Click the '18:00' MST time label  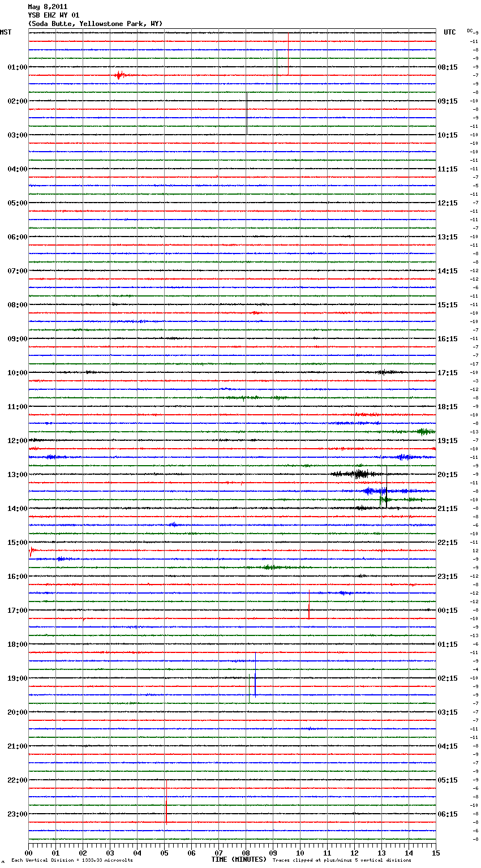[x=18, y=644]
